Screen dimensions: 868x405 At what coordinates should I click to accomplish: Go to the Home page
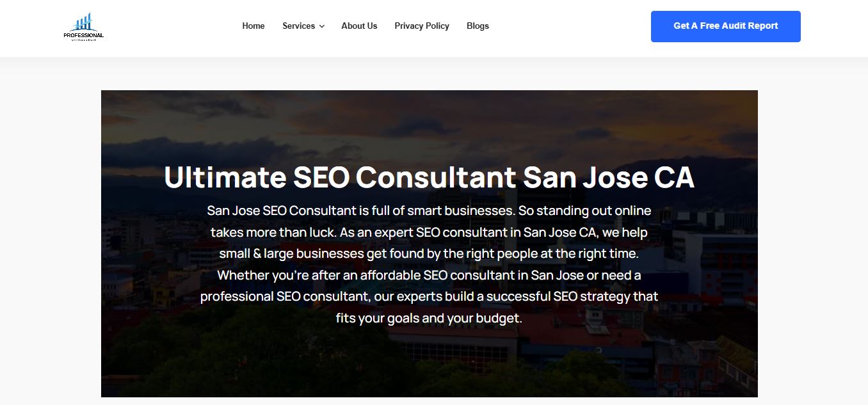point(253,26)
